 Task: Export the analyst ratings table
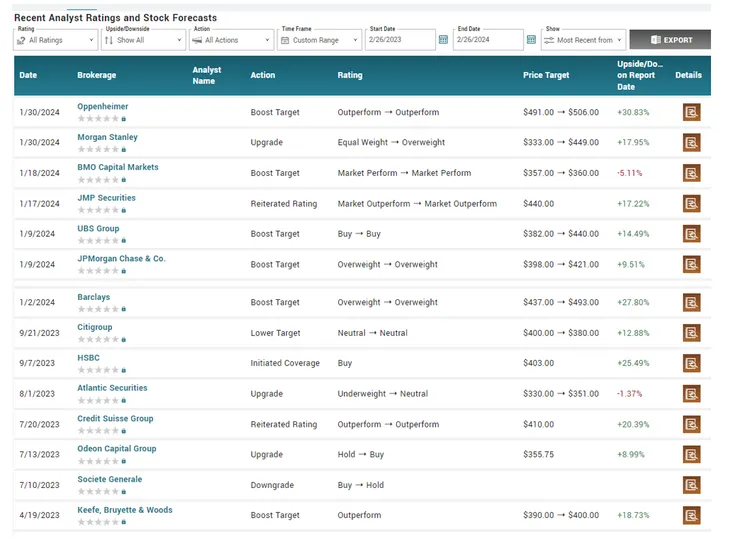[x=670, y=40]
